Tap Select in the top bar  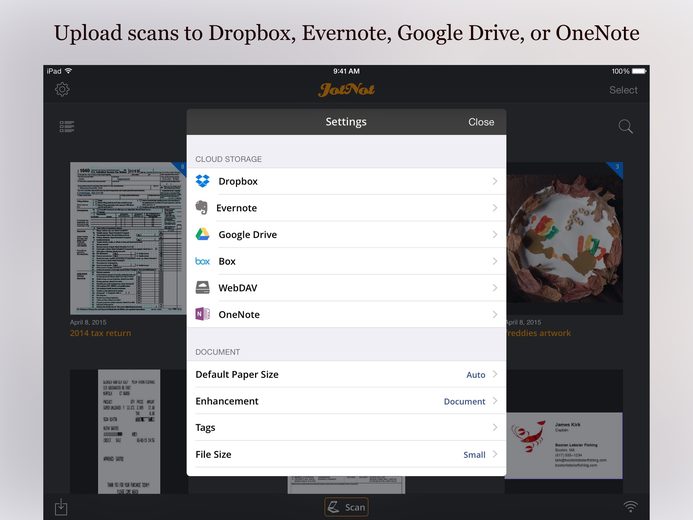coord(623,90)
